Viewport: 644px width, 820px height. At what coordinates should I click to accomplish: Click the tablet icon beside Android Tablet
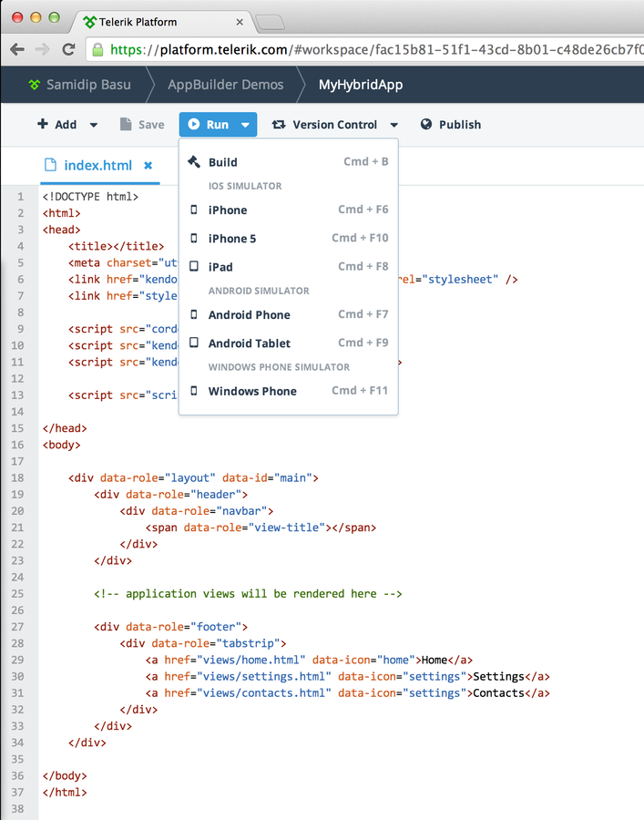tap(194, 343)
